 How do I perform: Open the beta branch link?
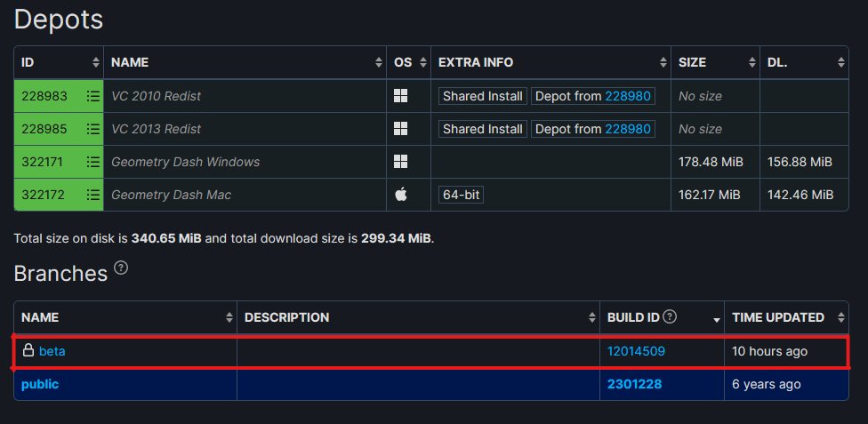pos(52,351)
